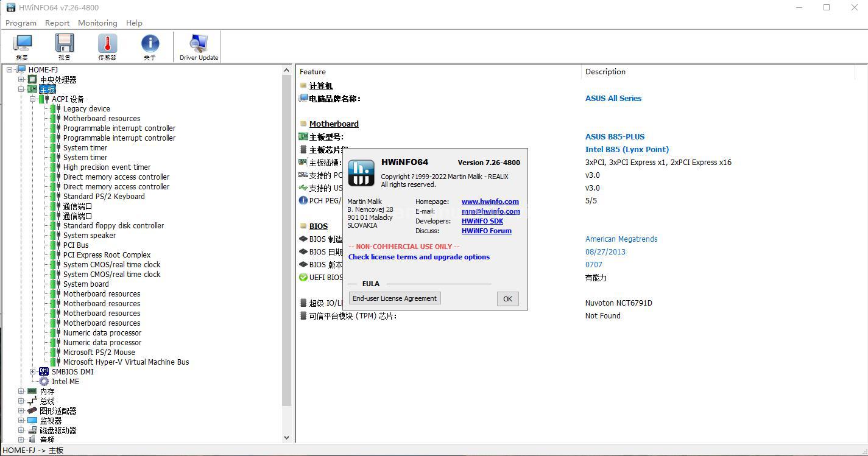Image resolution: width=868 pixels, height=456 pixels.
Task: Expand the 图形适配器 tree node
Action: click(21, 411)
